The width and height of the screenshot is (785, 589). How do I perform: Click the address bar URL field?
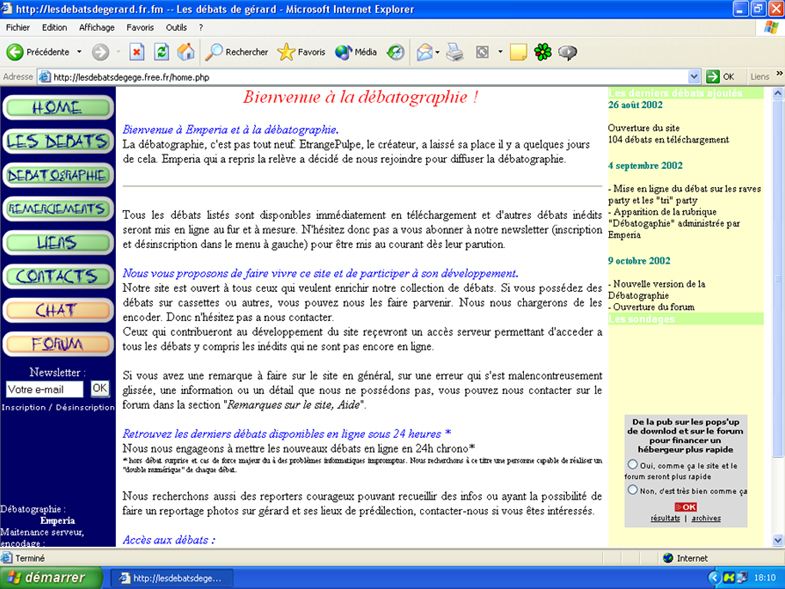point(370,77)
